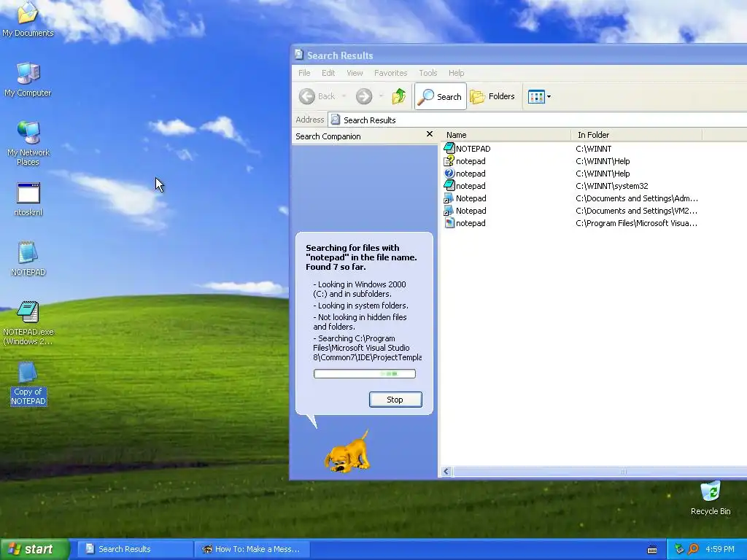747x560 pixels.
Task: Sort results by the In Folder column header
Action: pos(636,135)
